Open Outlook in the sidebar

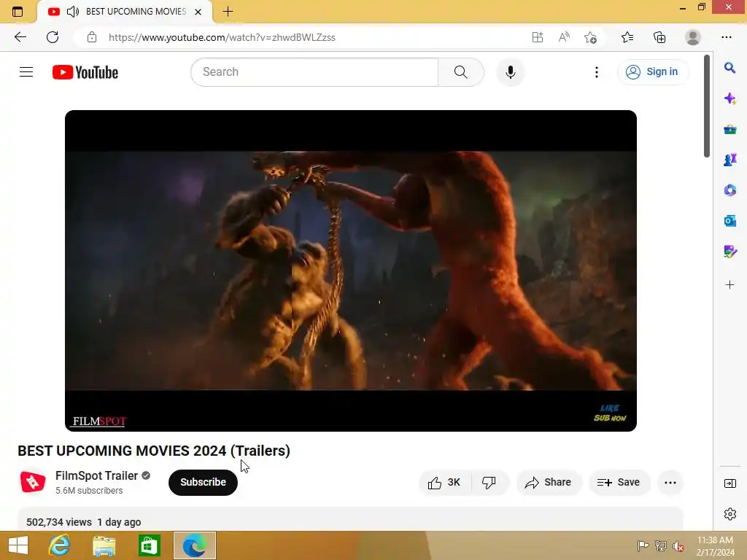point(729,221)
